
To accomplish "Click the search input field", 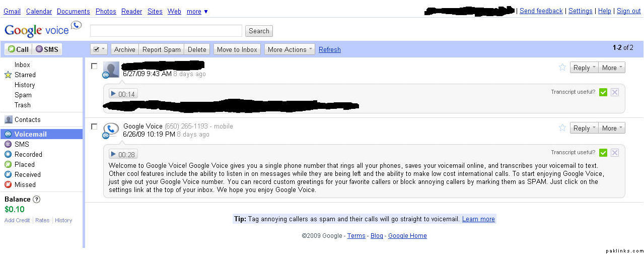I will pyautogui.click(x=166, y=31).
